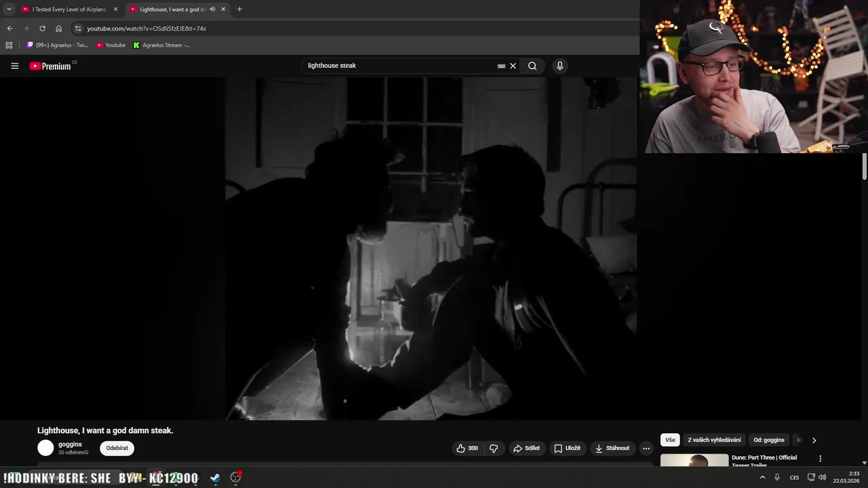The width and height of the screenshot is (868, 488).
Task: Close the Lighthouse video tab
Action: [223, 9]
